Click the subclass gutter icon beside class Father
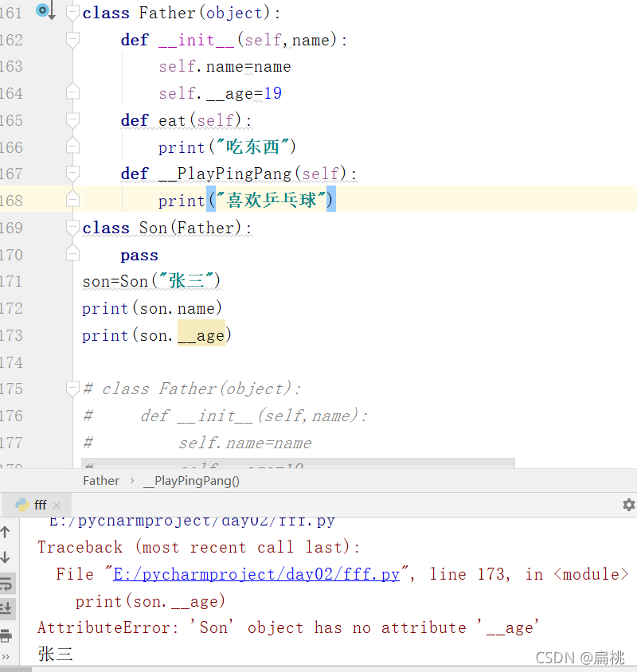 [44, 10]
